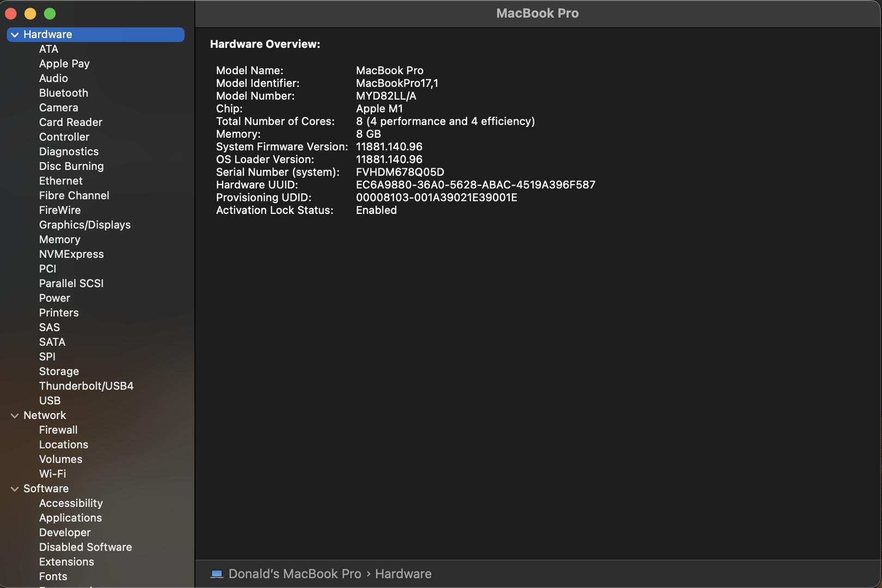882x588 pixels.
Task: Collapse the Network section chevron
Action: click(x=15, y=416)
